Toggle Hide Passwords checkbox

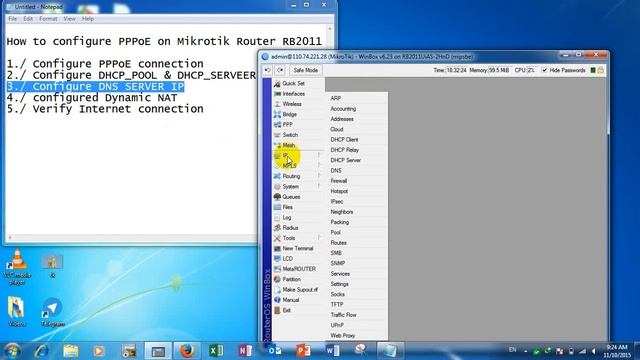click(544, 70)
